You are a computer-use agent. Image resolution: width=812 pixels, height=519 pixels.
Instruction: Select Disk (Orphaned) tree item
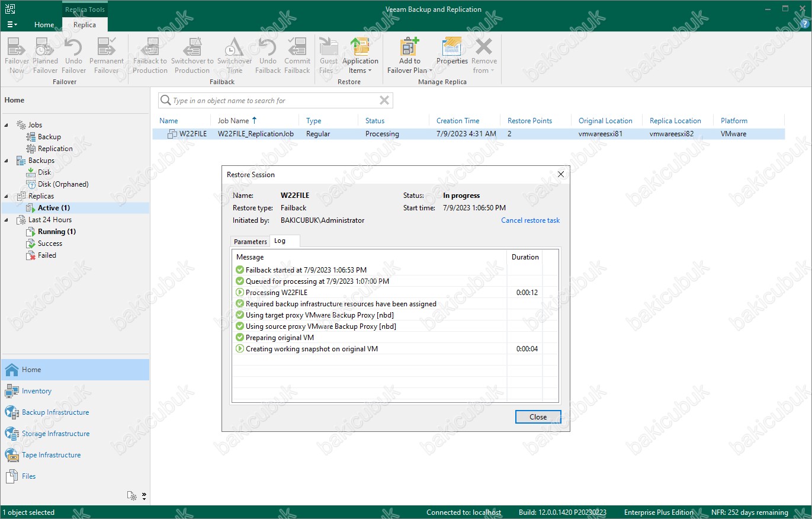[63, 184]
